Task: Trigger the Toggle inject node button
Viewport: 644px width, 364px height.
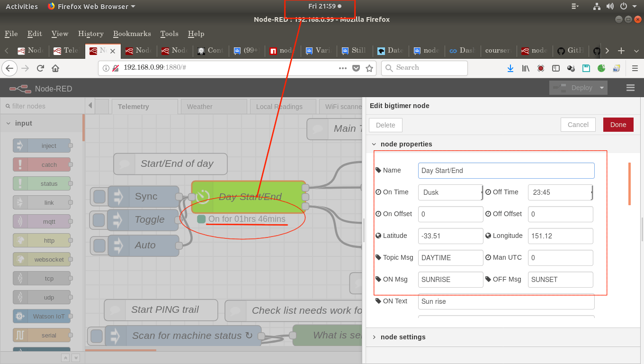Action: 98,220
